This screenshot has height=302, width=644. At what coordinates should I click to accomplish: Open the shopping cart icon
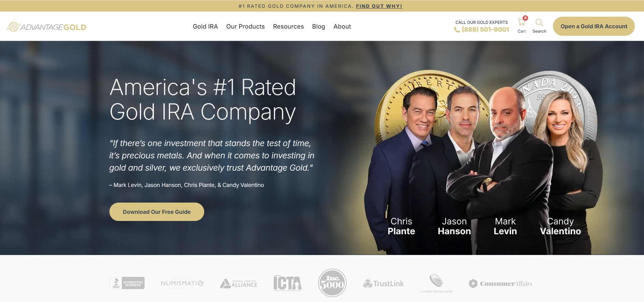pos(522,22)
